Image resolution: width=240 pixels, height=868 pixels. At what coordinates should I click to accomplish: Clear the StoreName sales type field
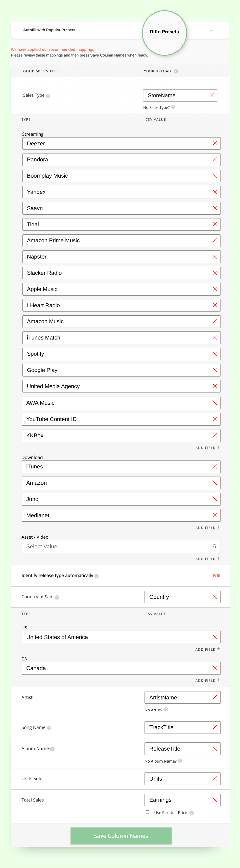(x=212, y=95)
